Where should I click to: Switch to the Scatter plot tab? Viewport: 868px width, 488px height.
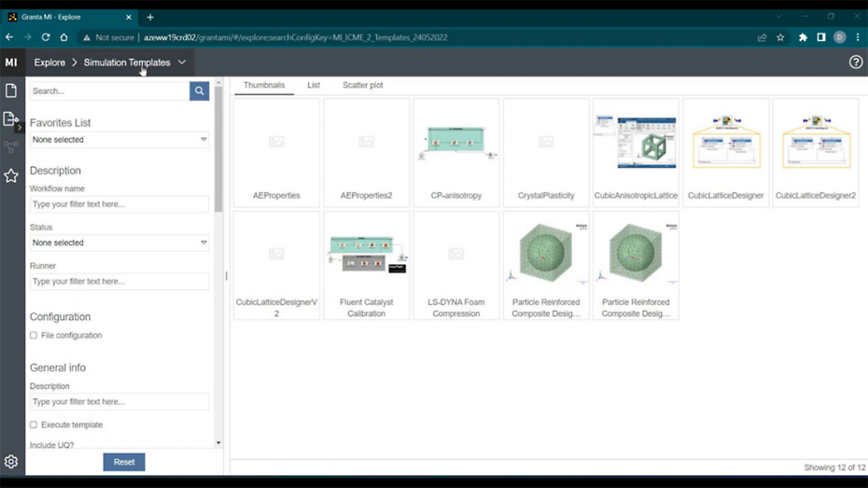tap(362, 85)
